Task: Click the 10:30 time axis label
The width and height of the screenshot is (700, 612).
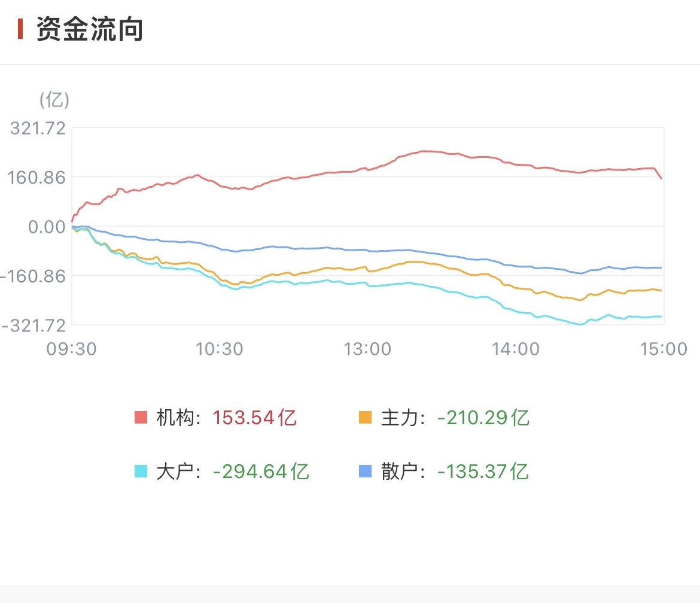Action: tap(218, 348)
